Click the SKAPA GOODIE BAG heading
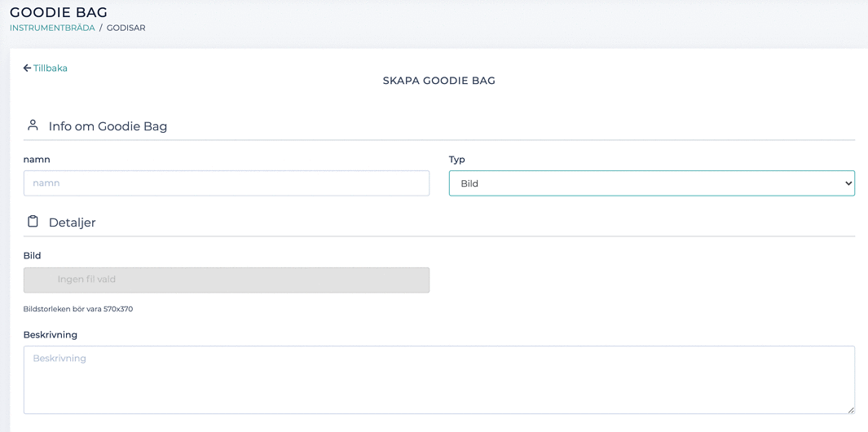The image size is (868, 432). click(x=438, y=81)
